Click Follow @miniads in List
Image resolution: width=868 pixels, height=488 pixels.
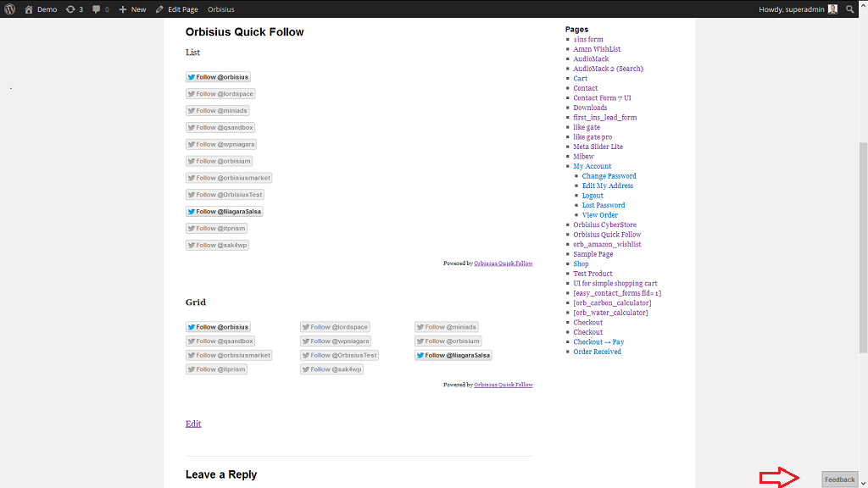(218, 111)
